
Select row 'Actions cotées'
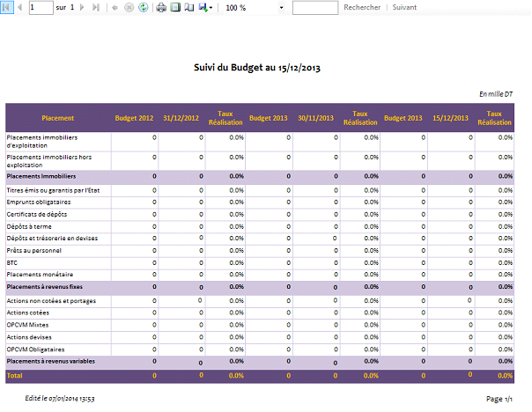point(260,313)
